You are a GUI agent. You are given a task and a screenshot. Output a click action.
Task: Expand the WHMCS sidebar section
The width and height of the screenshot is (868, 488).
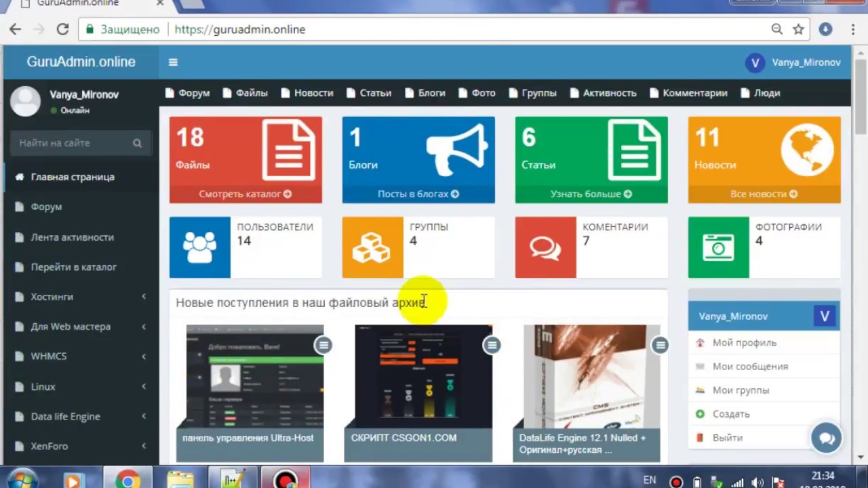pos(80,357)
